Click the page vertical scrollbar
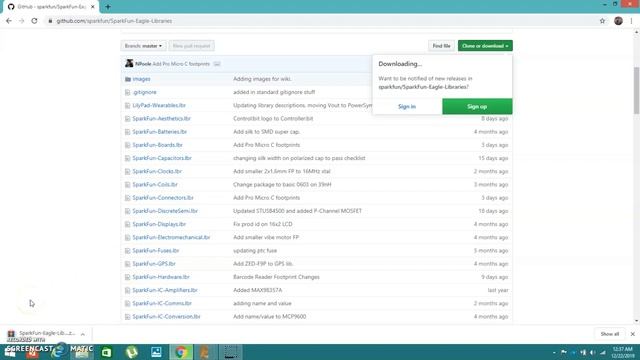 pyautogui.click(x=636, y=91)
